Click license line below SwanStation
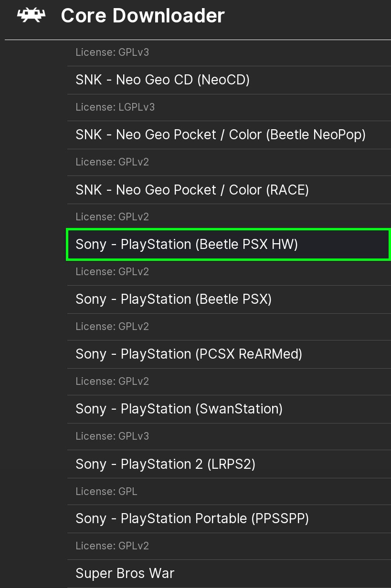The image size is (391, 588). coord(112,436)
